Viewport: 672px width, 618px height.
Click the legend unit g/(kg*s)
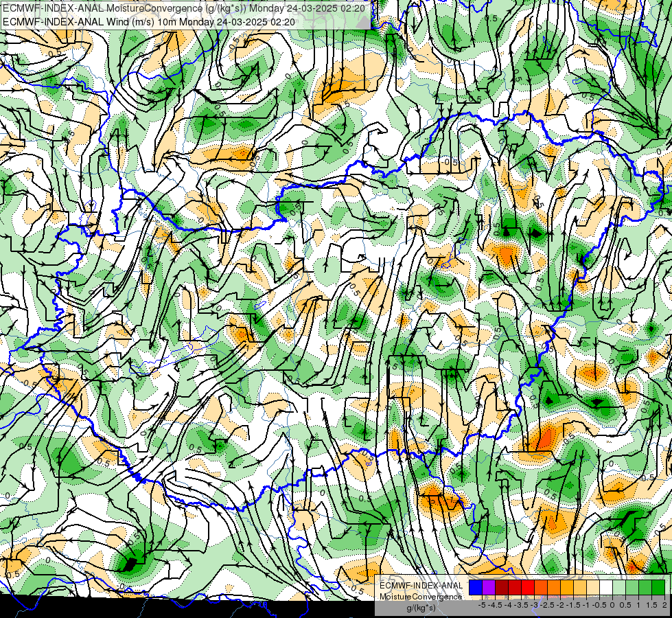pyautogui.click(x=421, y=608)
